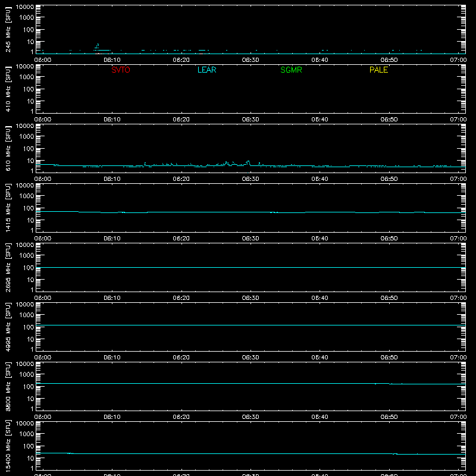Click 06:10 tick label under 8800 MHz plot
This screenshot has height=476, width=476.
click(112, 417)
